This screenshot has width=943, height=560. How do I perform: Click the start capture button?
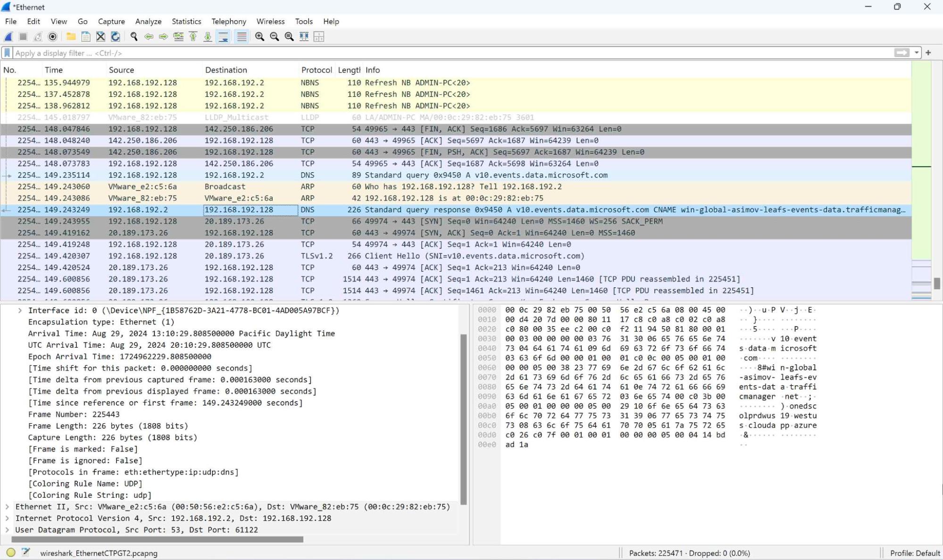[x=8, y=37]
